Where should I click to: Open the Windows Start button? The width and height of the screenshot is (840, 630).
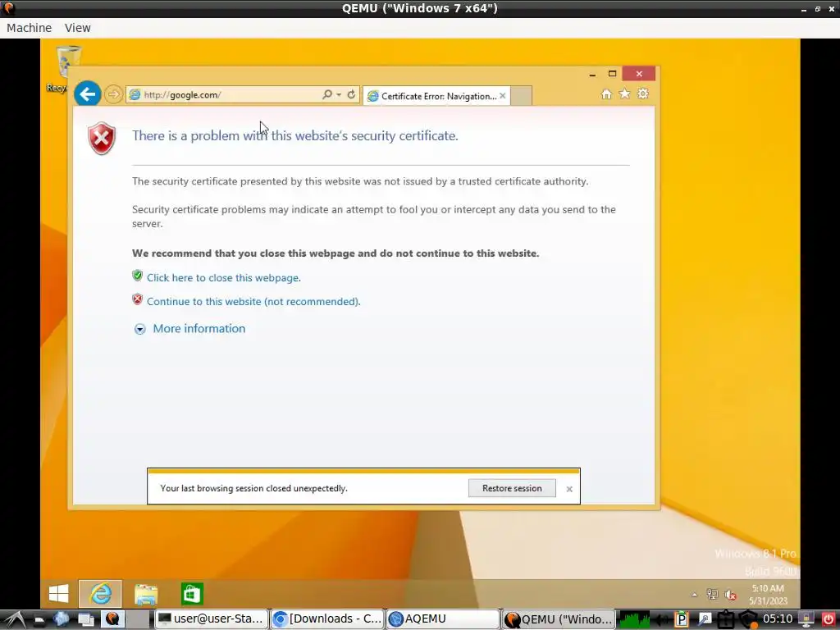(x=58, y=594)
